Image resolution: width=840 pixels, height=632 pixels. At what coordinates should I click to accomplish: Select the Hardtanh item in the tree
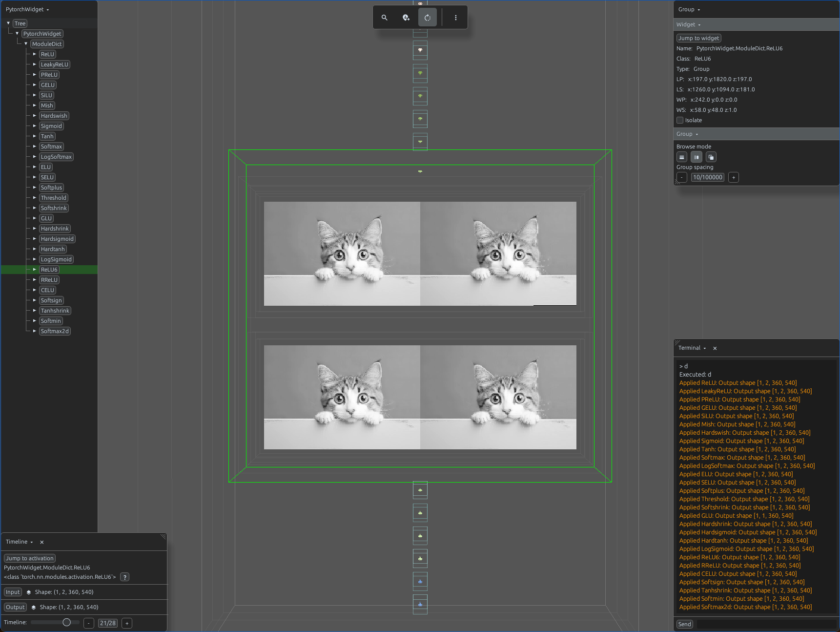pyautogui.click(x=53, y=249)
